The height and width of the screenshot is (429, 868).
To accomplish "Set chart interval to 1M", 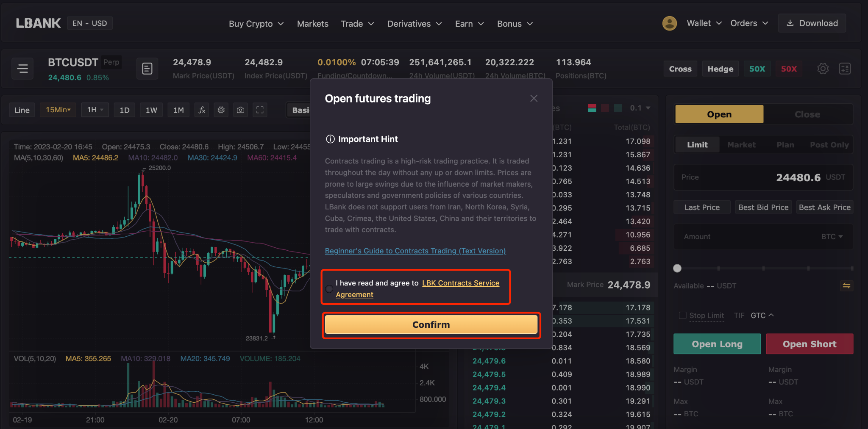I will coord(178,110).
